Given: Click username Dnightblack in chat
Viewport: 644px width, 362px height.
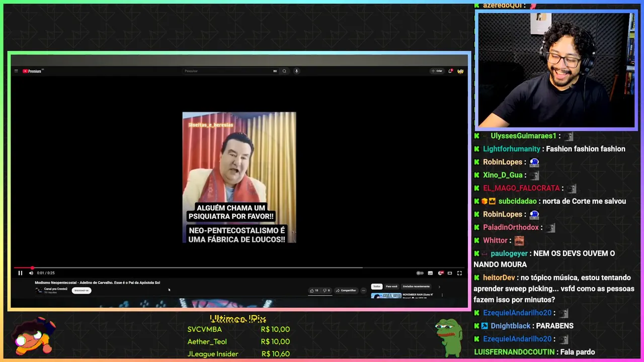Looking at the screenshot, I should (511, 326).
